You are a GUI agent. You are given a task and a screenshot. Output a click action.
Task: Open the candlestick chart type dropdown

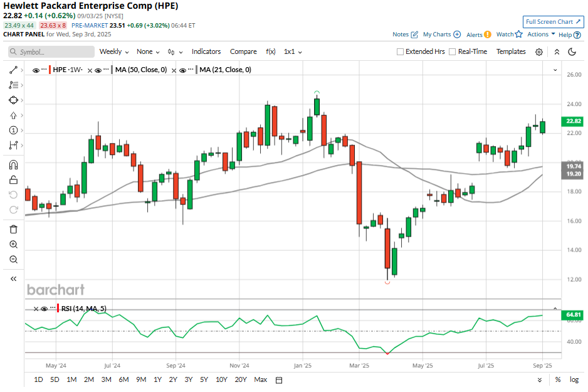[x=175, y=52]
